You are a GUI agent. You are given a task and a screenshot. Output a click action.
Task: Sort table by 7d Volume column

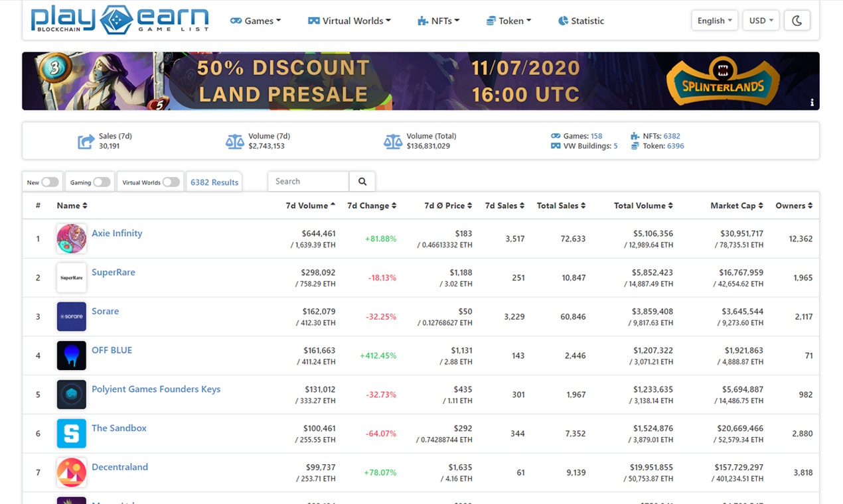[311, 206]
